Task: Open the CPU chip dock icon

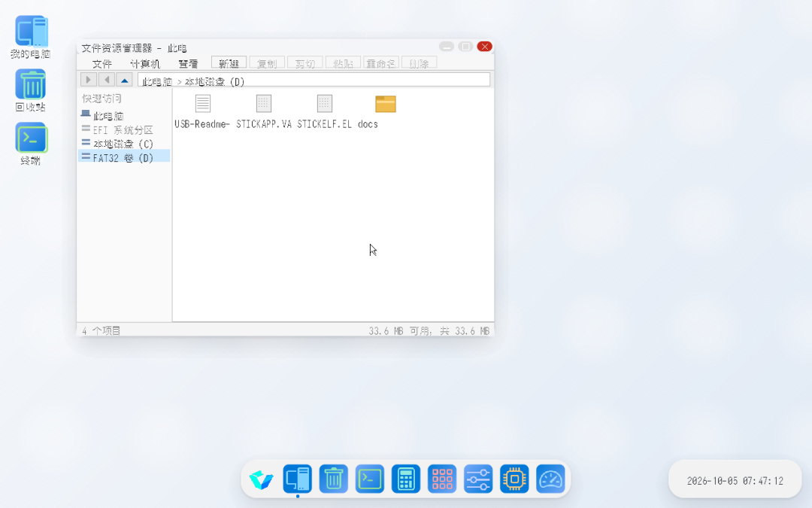Action: 514,479
